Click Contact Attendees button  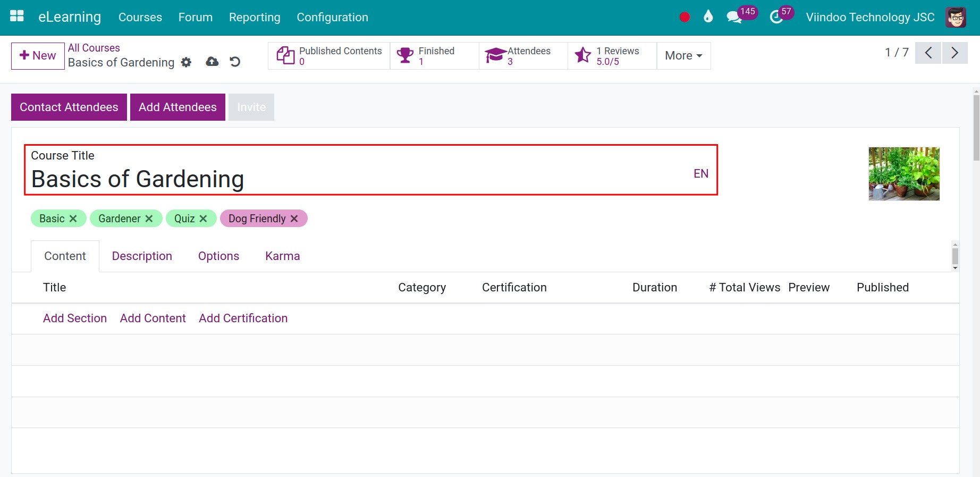[x=69, y=107]
